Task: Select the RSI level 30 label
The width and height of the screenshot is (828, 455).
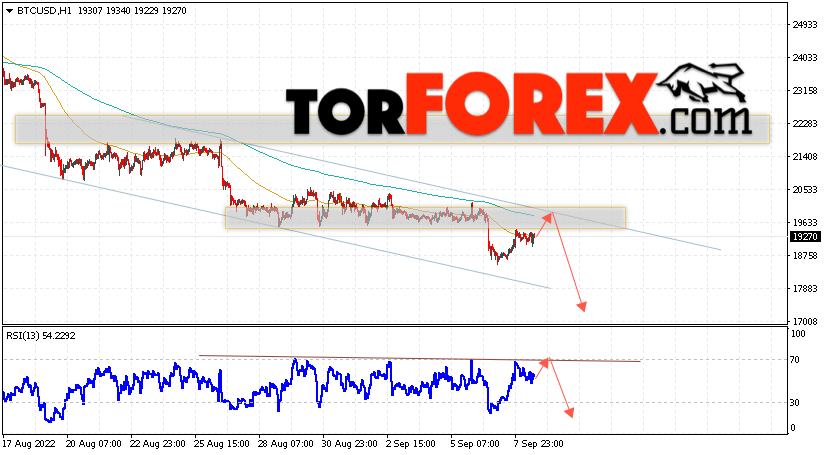Action: coord(795,403)
